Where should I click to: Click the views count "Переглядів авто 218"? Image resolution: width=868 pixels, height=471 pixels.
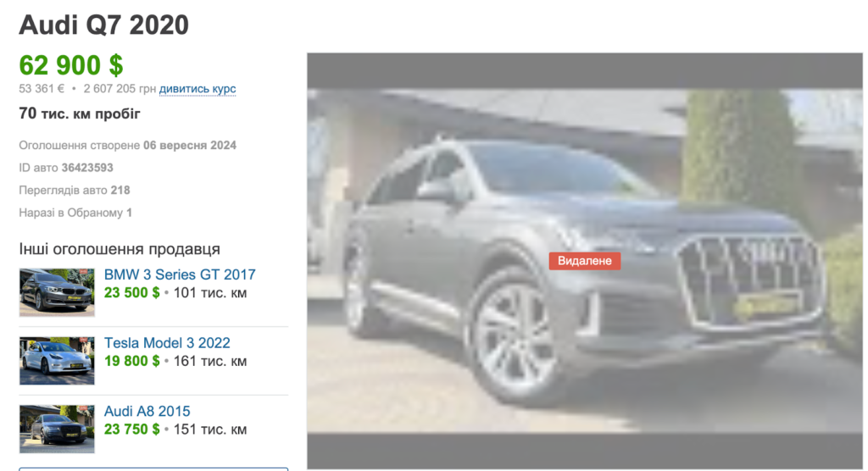[x=75, y=191]
